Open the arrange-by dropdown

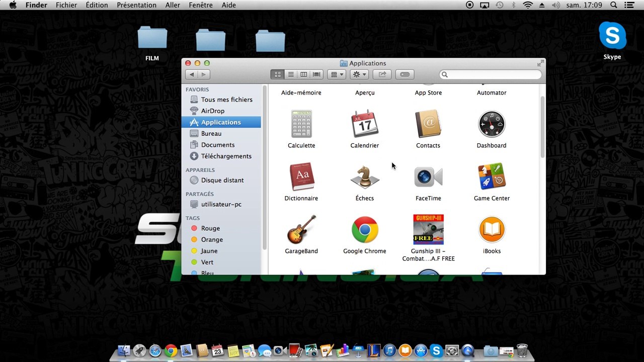click(x=336, y=74)
